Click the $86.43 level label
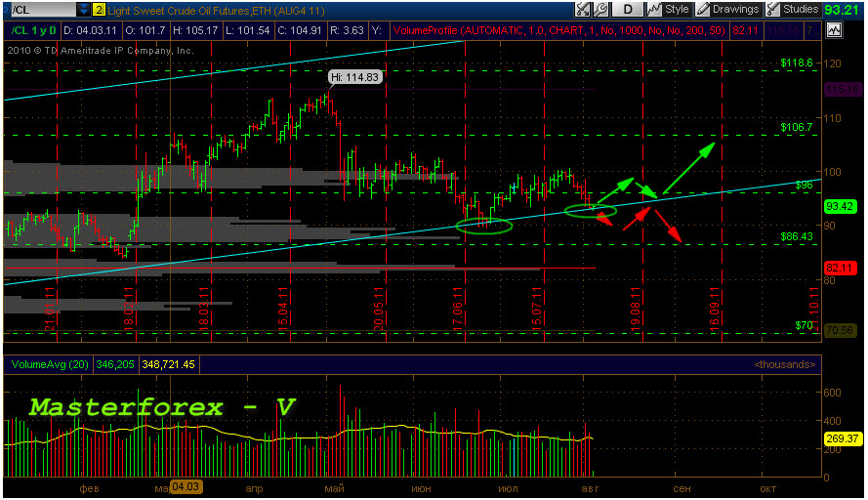Viewport: 868px width, 500px height. (797, 236)
